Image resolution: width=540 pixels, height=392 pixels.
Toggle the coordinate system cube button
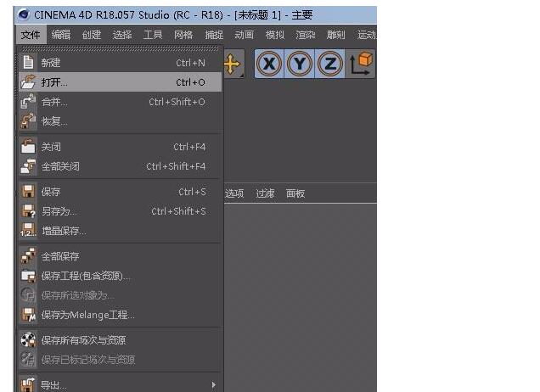point(360,64)
